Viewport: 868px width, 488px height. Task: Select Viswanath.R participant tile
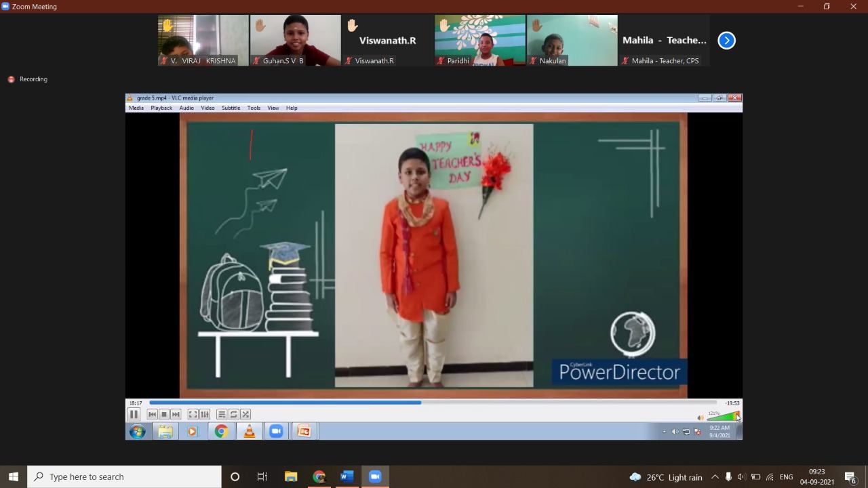[388, 41]
